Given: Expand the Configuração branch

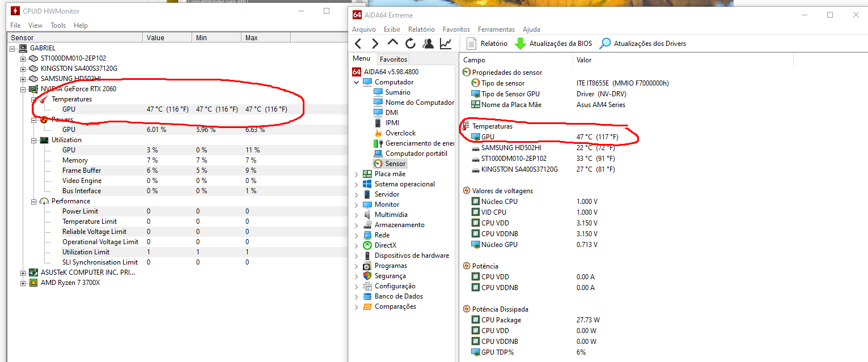Looking at the screenshot, I should pyautogui.click(x=357, y=286).
